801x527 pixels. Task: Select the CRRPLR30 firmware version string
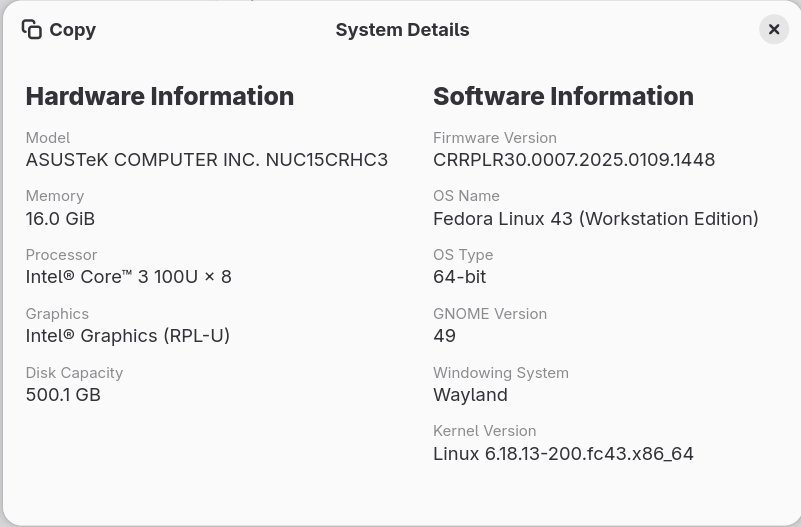[x=574, y=160]
